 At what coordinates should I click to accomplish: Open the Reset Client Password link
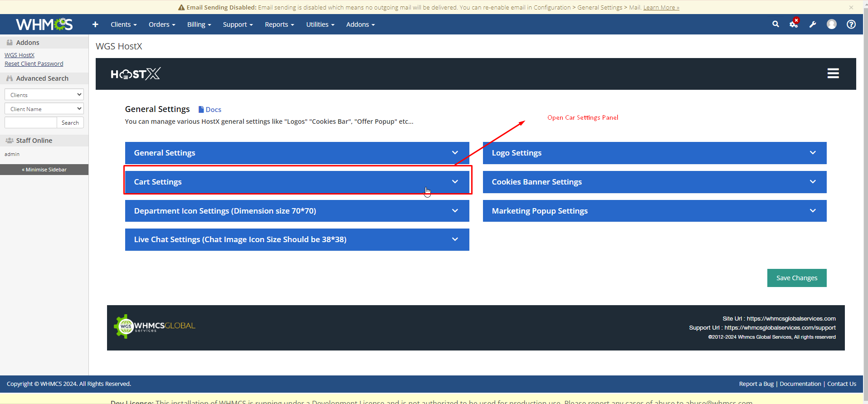34,64
